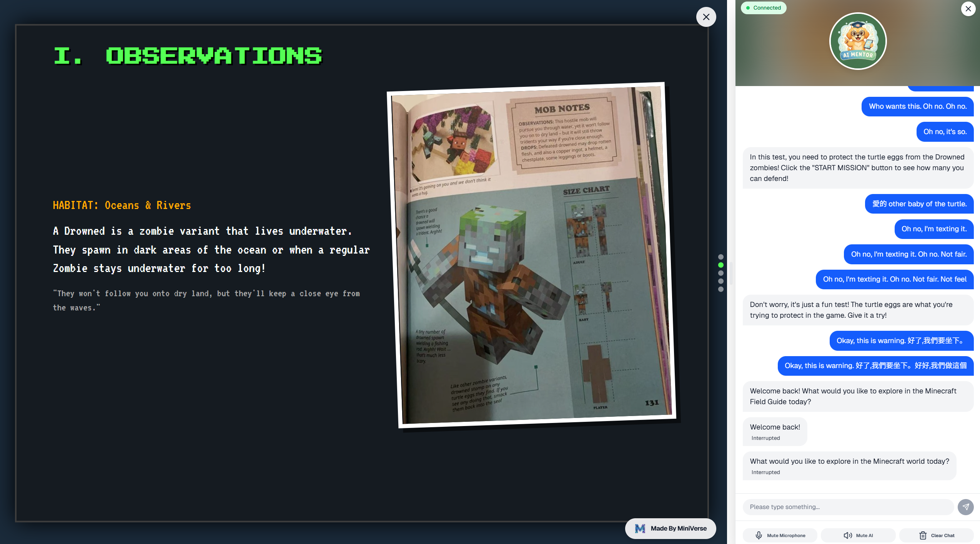Jump to the third slide dot
Screen dimensions: 980x544
pyautogui.click(x=721, y=273)
